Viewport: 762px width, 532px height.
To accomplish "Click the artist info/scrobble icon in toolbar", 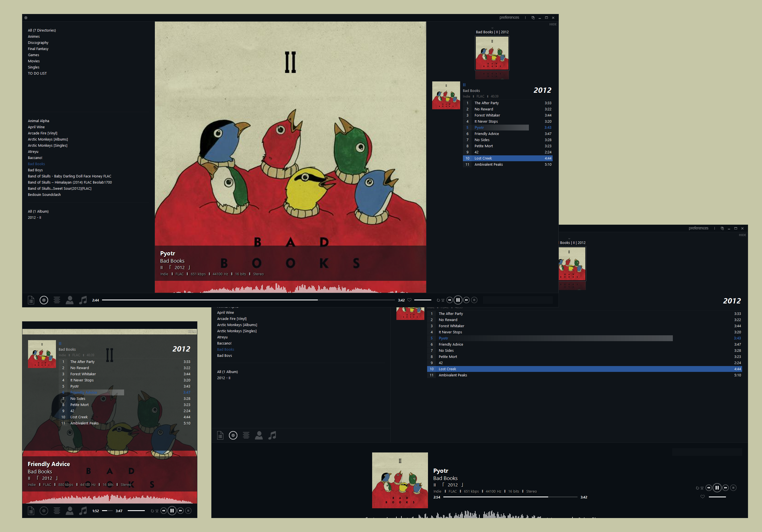I will 70,300.
